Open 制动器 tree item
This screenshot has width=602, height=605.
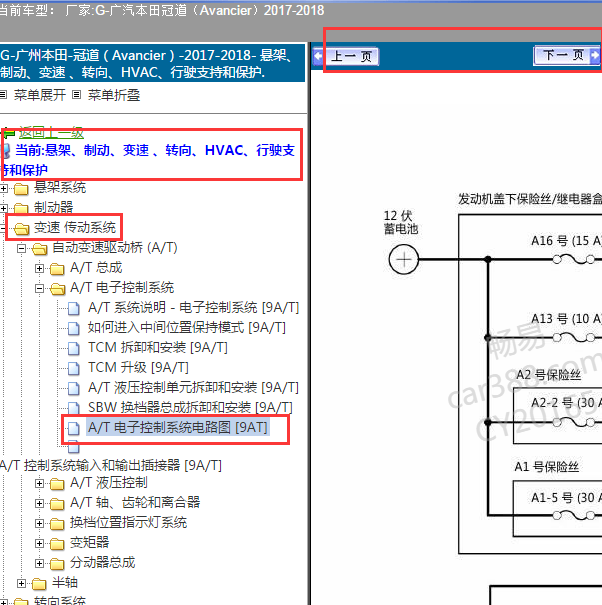(x=53, y=208)
